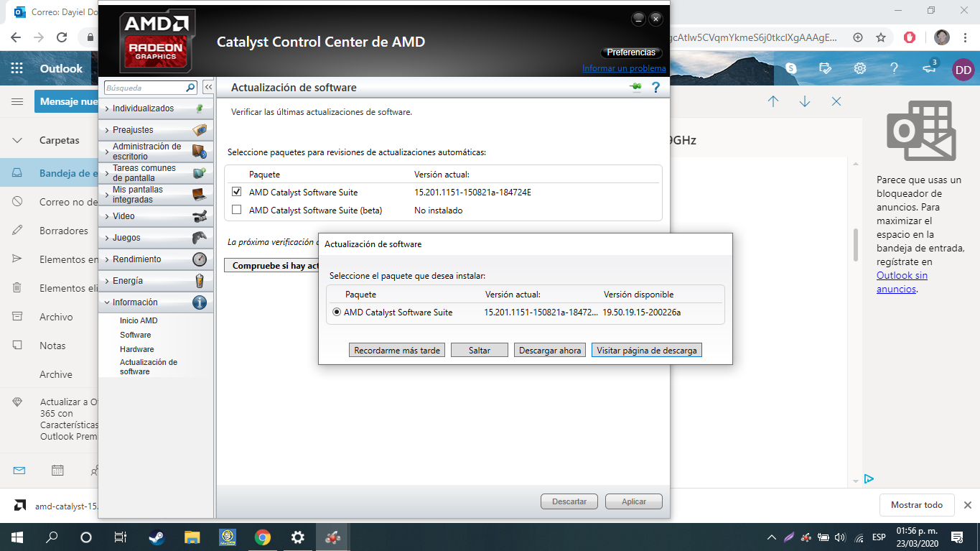Close the open message with X icon
Viewport: 980px width, 551px height.
pos(836,101)
